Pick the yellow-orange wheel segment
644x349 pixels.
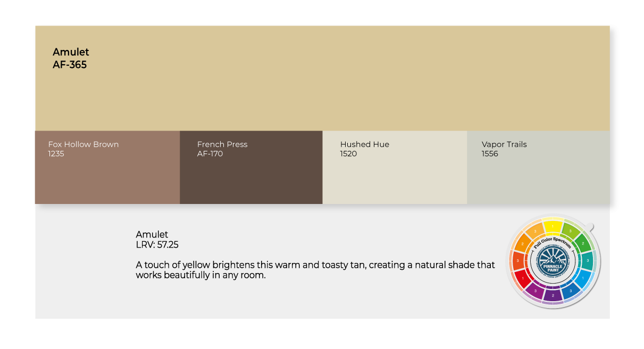[x=535, y=231]
